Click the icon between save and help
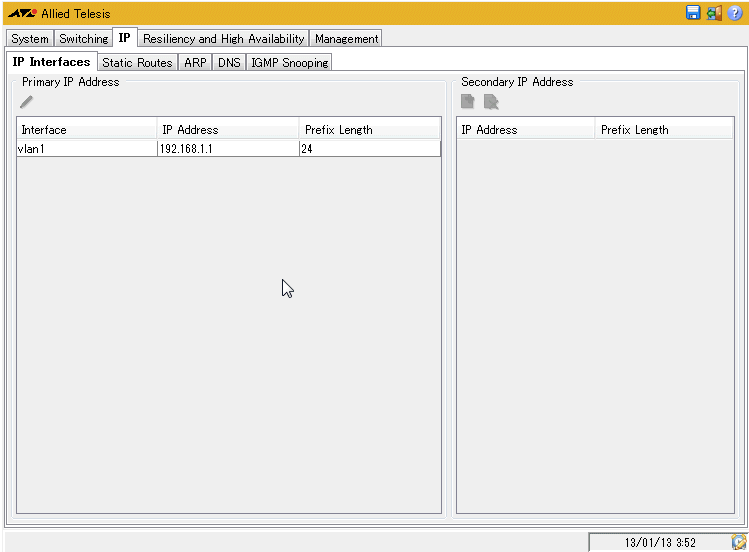 point(714,13)
